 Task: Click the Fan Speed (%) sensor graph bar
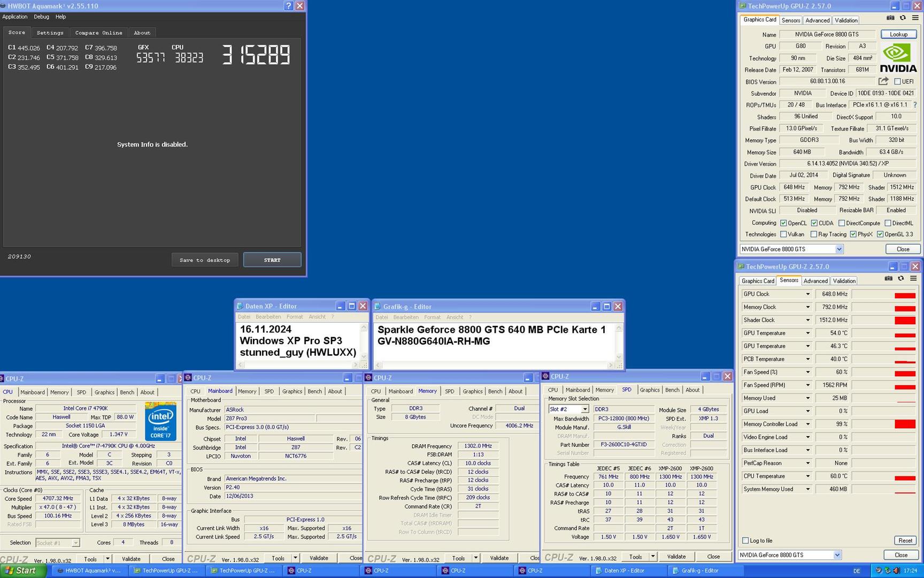tap(905, 373)
